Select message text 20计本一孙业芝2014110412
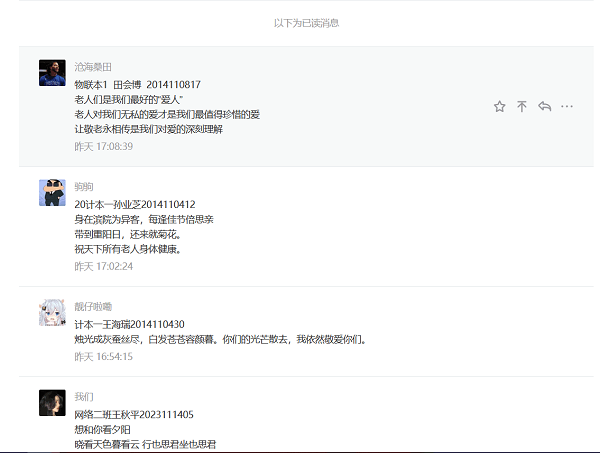 click(x=135, y=204)
